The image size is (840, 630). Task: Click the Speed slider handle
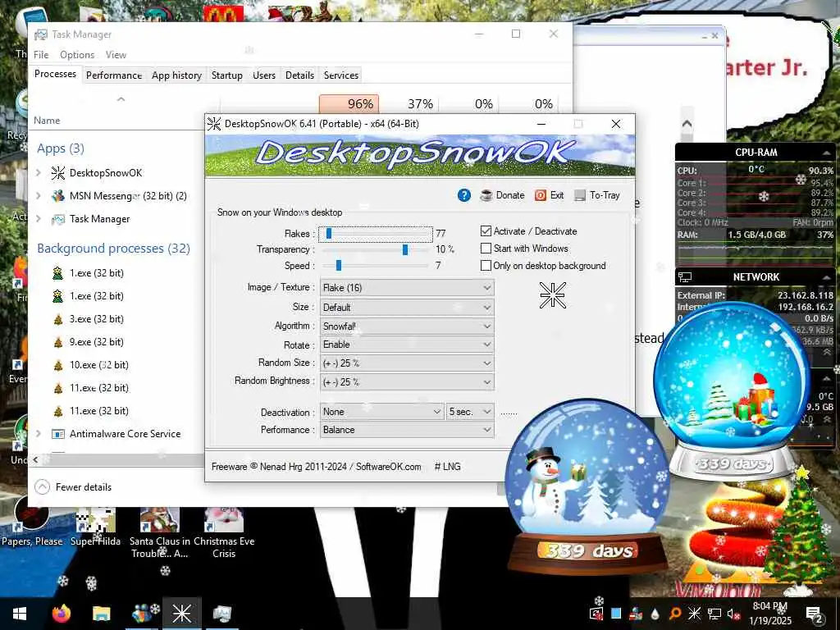338,265
